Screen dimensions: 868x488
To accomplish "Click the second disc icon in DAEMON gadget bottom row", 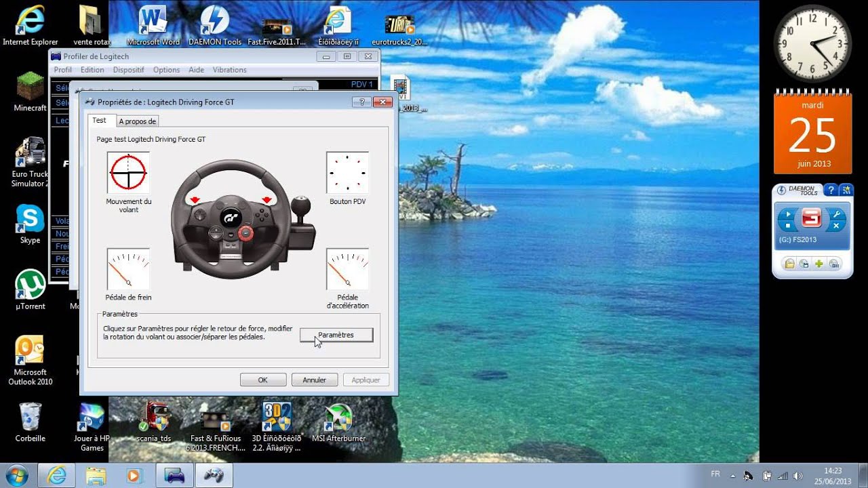I will [x=804, y=264].
